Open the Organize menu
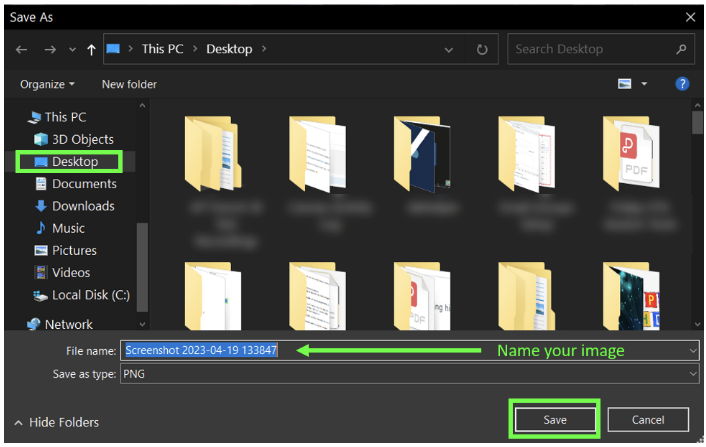 pos(47,84)
